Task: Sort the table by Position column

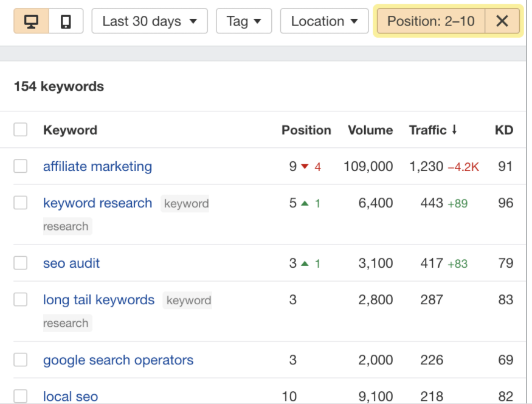Action: pyautogui.click(x=306, y=130)
